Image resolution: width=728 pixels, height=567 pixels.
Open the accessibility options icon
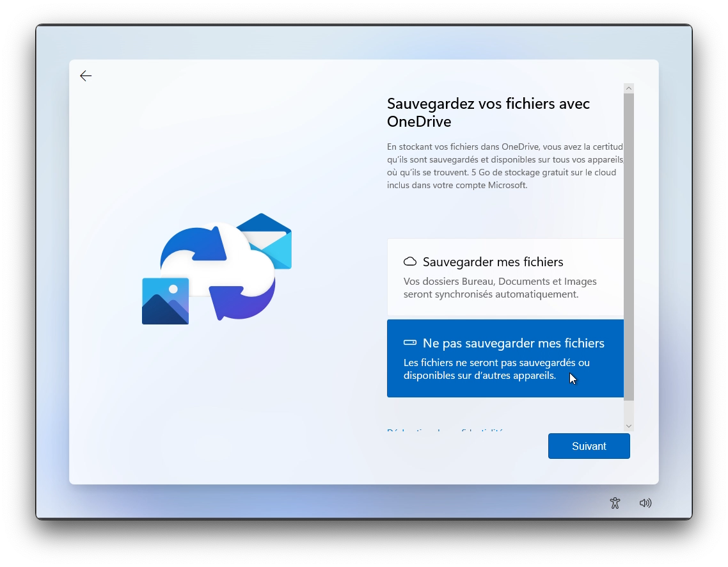click(x=615, y=503)
